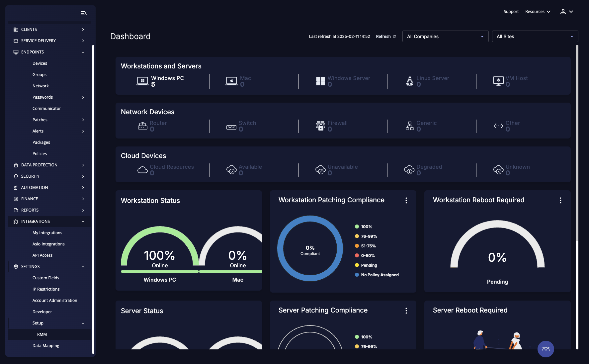Open the All Sites dropdown
Screen dimensions: 589x364
[x=535, y=37]
